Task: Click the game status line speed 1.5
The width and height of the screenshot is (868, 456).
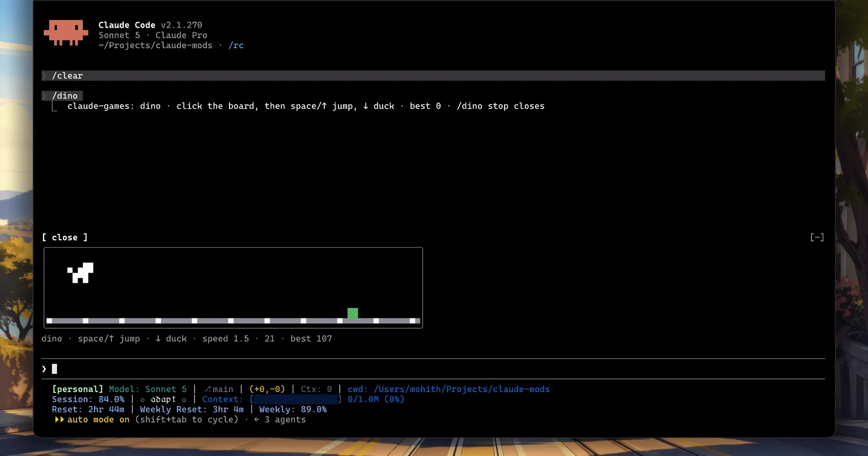Action: coord(226,339)
